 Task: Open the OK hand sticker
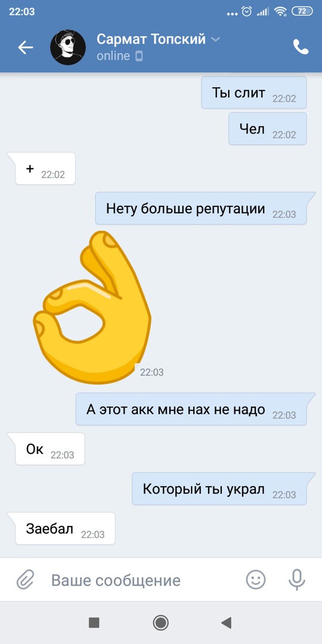tap(92, 307)
